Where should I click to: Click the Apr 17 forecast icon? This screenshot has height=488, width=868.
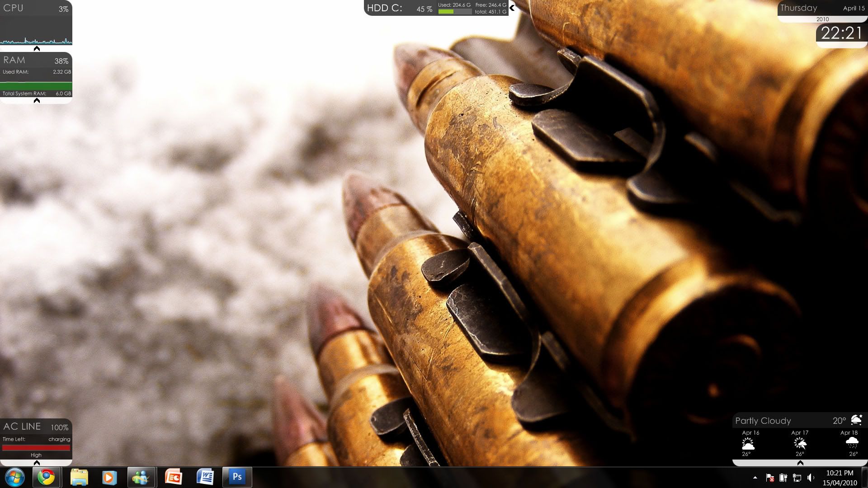pos(800,443)
